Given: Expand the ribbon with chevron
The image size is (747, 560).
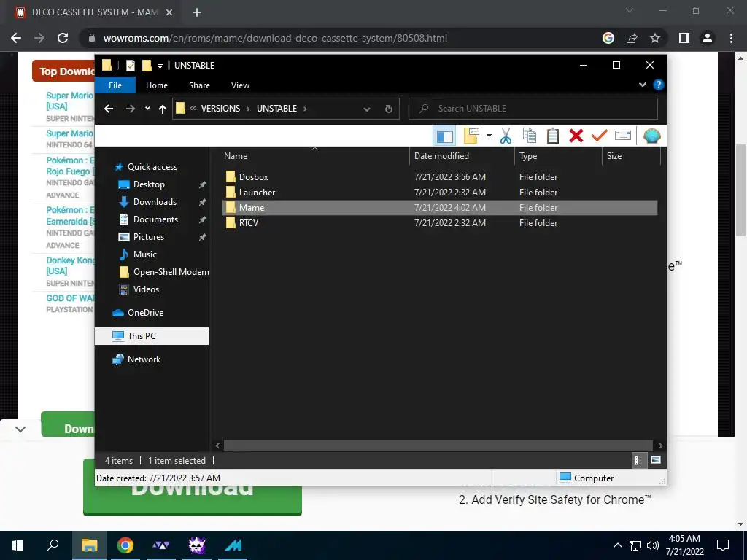Looking at the screenshot, I should (x=642, y=85).
